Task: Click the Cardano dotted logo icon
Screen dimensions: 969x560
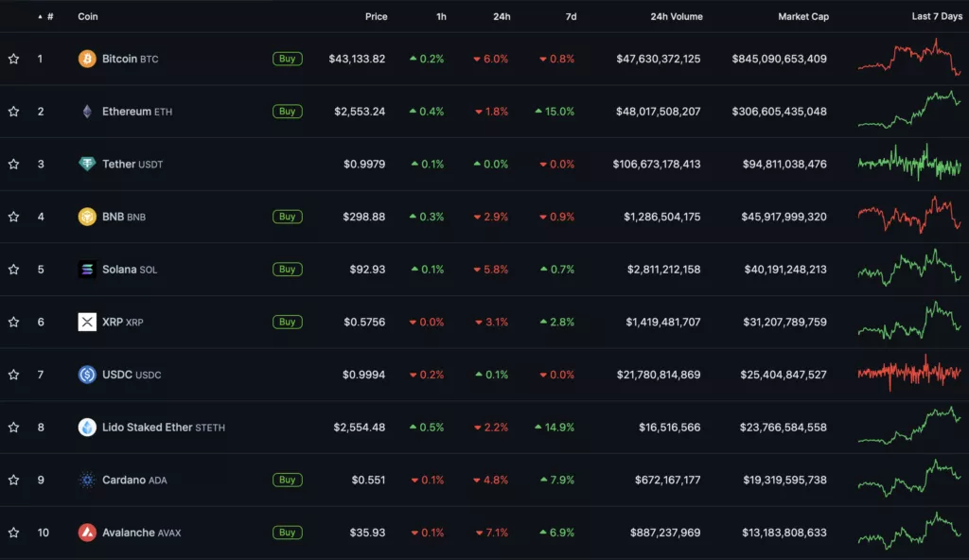Action: coord(87,480)
